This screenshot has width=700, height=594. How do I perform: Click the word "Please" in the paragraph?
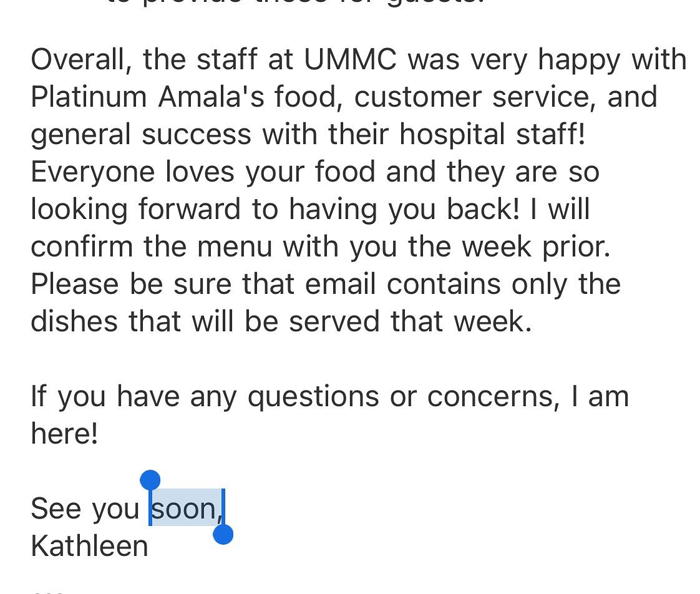pos(74,284)
